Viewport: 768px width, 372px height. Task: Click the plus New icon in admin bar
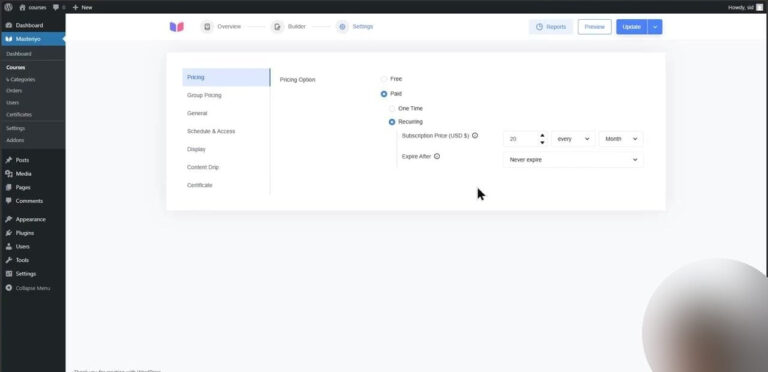75,7
